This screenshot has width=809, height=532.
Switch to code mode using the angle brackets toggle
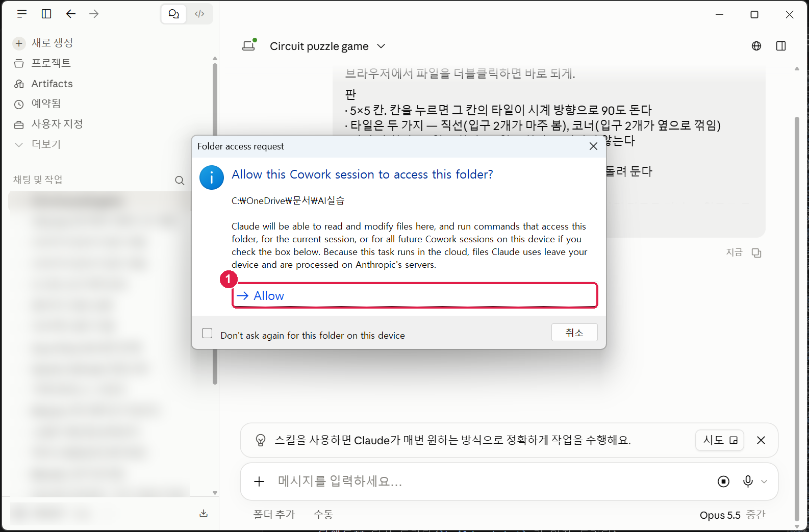coord(199,14)
